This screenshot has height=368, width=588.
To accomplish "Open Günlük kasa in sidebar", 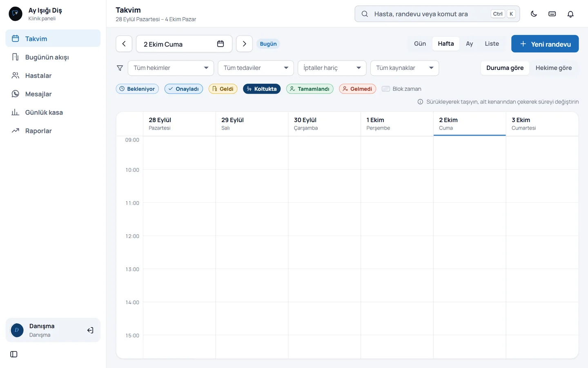I will tap(53, 112).
